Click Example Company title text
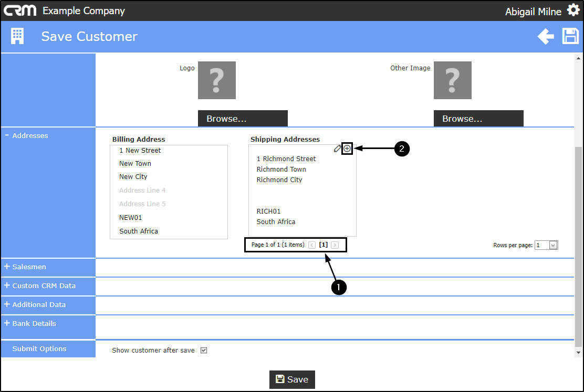 84,11
